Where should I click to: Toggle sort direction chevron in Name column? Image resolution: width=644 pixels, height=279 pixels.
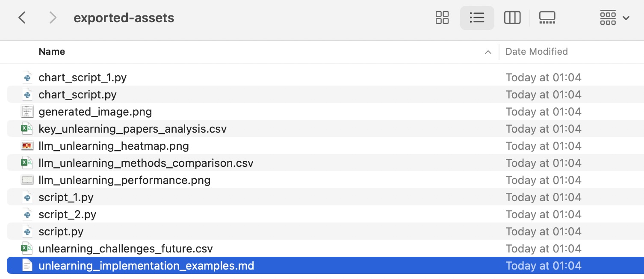click(488, 52)
